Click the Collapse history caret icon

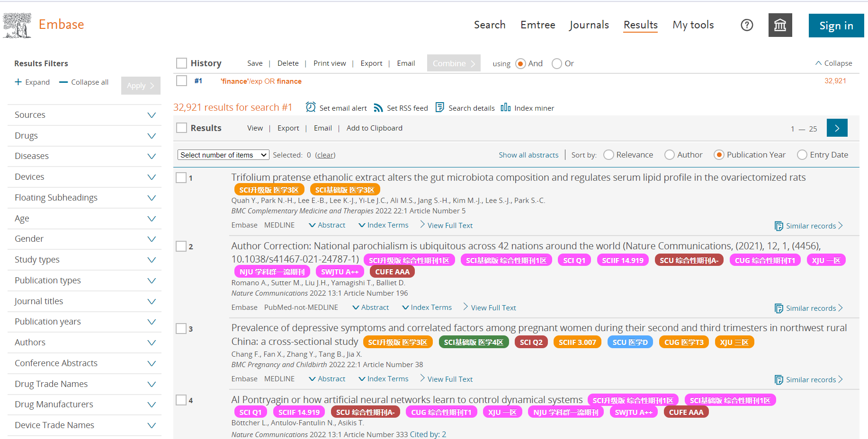coord(818,63)
